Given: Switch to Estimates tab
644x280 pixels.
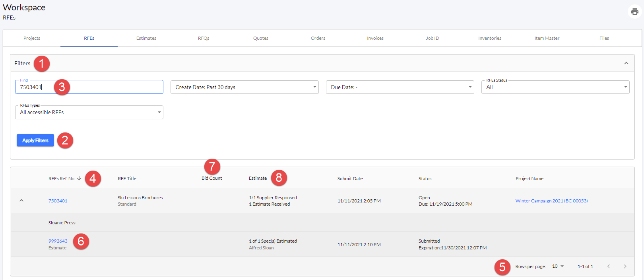Looking at the screenshot, I should tap(146, 38).
